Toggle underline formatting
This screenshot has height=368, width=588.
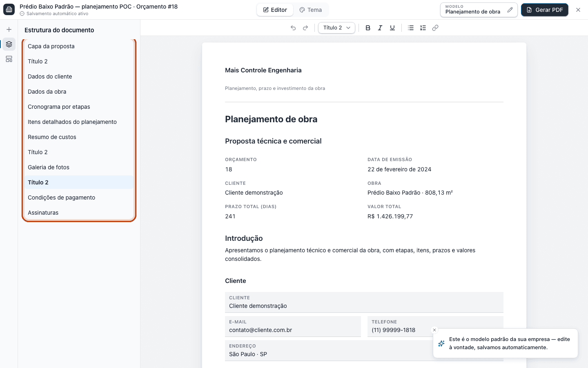tap(392, 28)
